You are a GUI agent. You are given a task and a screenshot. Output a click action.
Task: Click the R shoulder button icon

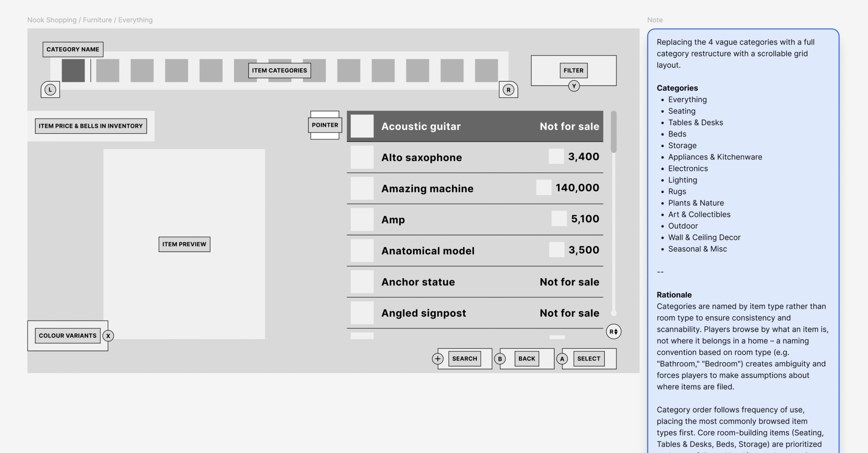click(508, 90)
